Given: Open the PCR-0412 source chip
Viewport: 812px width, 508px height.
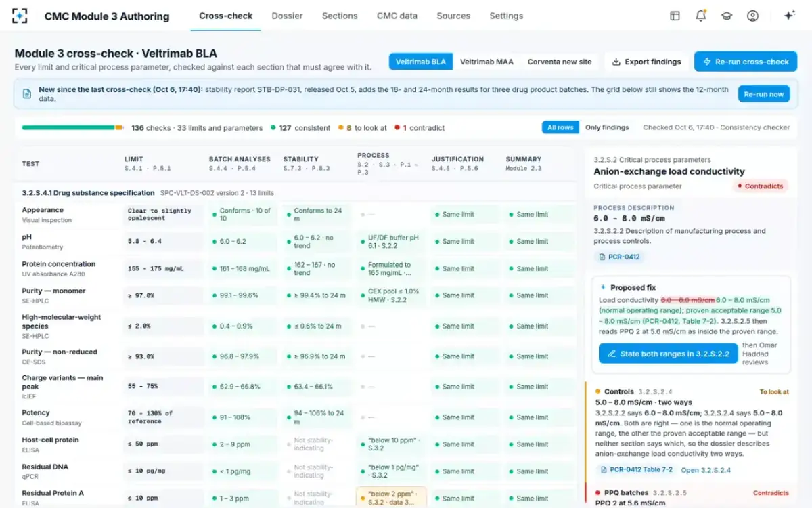Looking at the screenshot, I should coord(619,257).
